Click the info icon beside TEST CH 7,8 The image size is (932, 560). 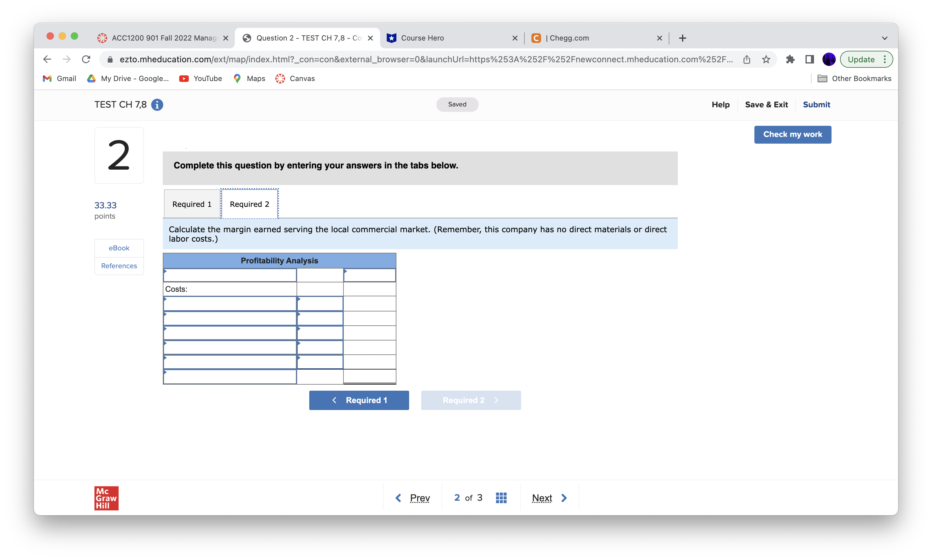(x=157, y=105)
